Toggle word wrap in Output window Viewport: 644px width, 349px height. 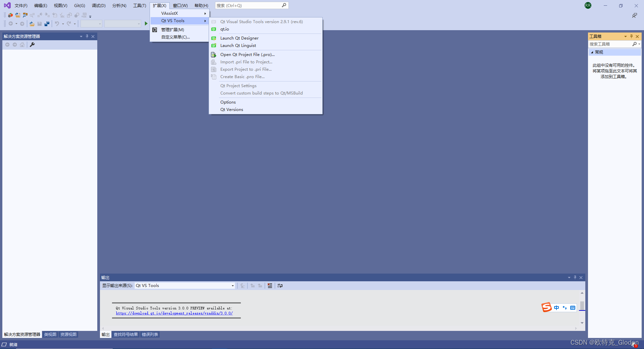click(x=280, y=286)
